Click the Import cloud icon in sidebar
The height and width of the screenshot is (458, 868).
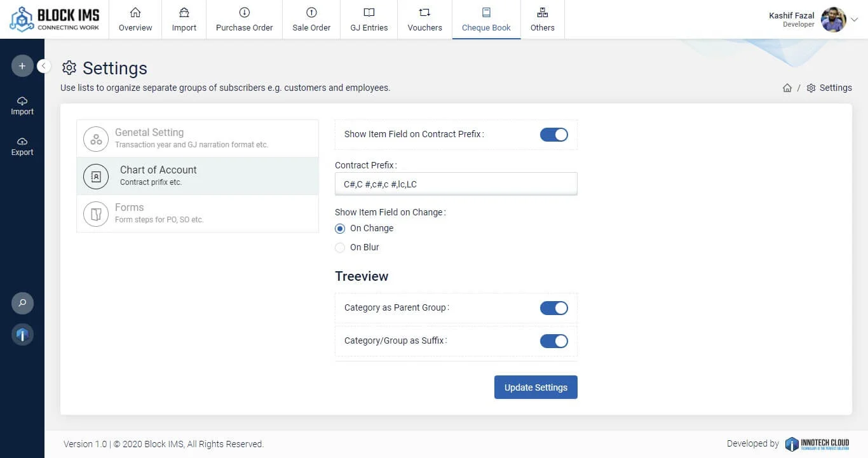22,102
